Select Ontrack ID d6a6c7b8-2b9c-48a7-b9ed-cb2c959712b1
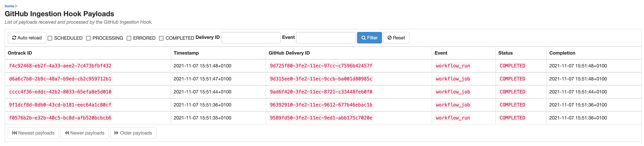Image resolution: width=644 pixels, height=146 pixels. [60, 79]
